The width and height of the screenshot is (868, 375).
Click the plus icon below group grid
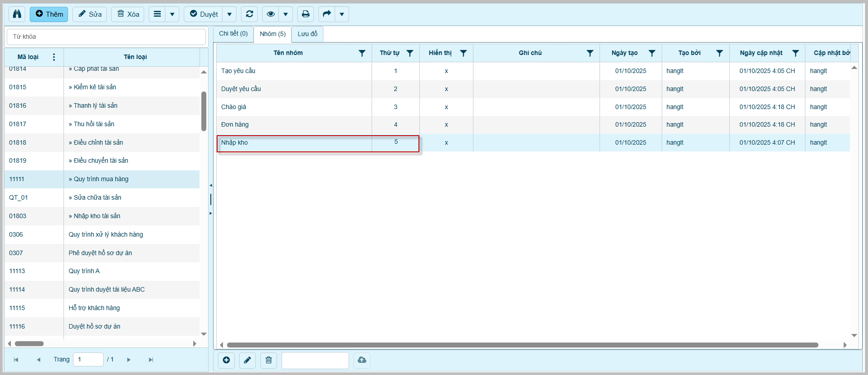tap(226, 360)
